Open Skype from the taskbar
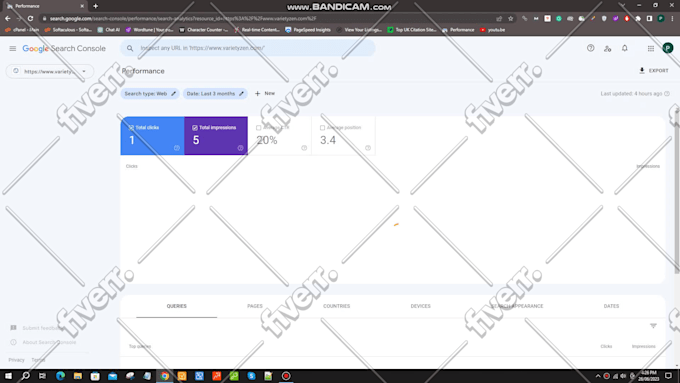 coord(251,376)
